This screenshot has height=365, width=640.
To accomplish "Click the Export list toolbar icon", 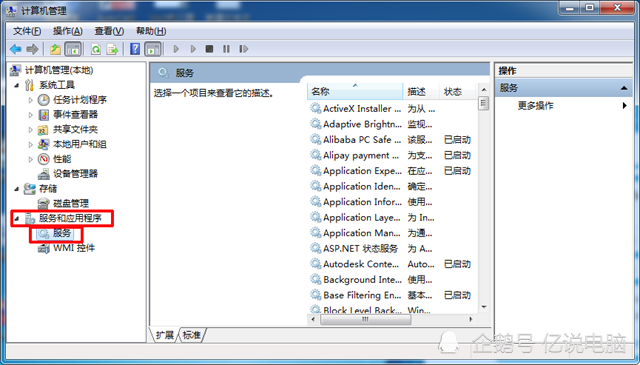I will pyautogui.click(x=112, y=49).
